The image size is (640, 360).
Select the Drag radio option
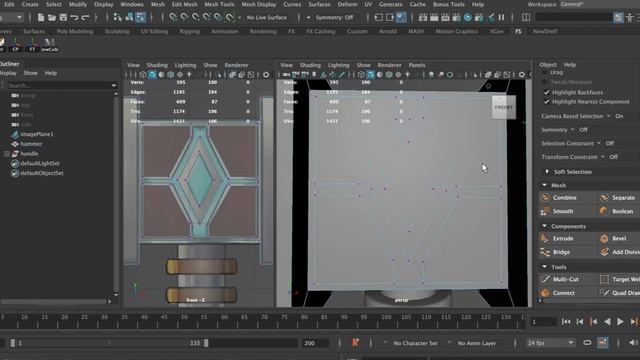[x=544, y=72]
